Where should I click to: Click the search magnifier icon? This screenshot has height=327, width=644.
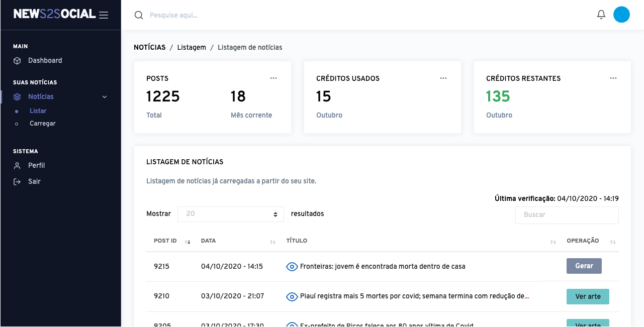pos(139,15)
